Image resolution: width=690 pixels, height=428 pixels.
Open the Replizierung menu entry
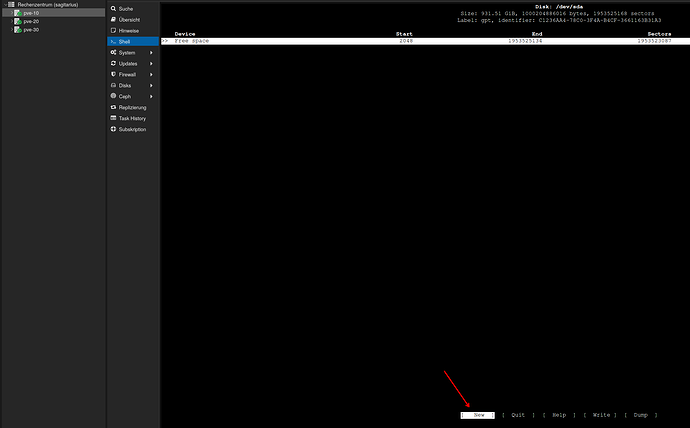point(133,107)
